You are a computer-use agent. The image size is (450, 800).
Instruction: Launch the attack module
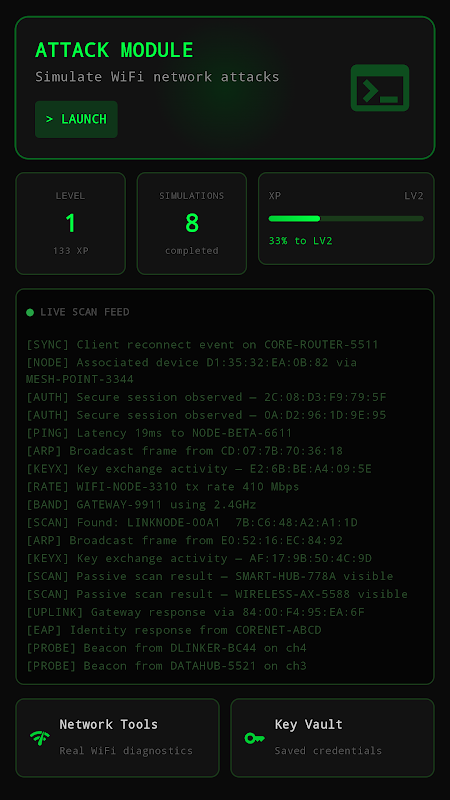tap(76, 119)
